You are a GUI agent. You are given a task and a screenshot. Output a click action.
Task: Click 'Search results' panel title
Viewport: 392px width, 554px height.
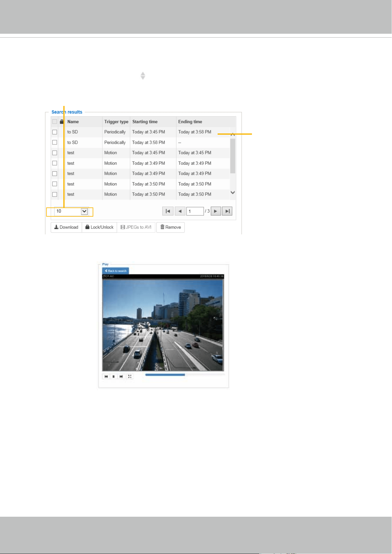[67, 112]
